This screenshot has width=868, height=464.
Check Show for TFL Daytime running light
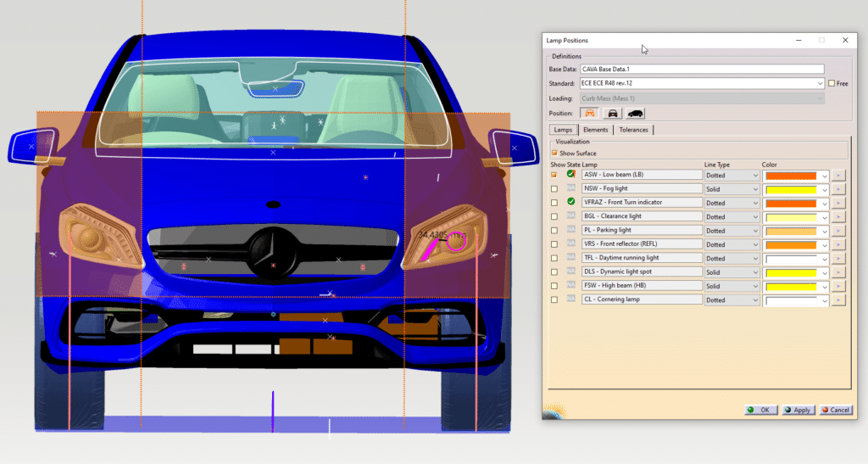[x=554, y=258]
